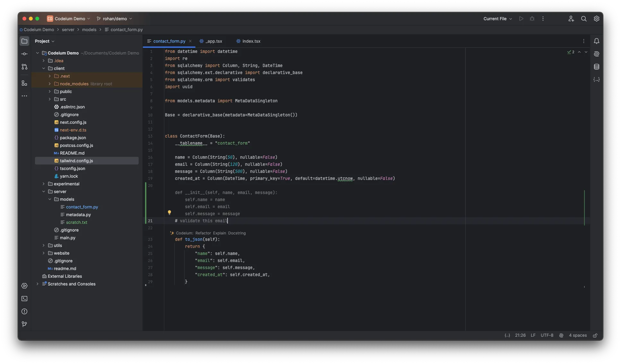Click Codeium Refactor code lens link
Viewport: 621px width, 364px height.
pos(203,233)
